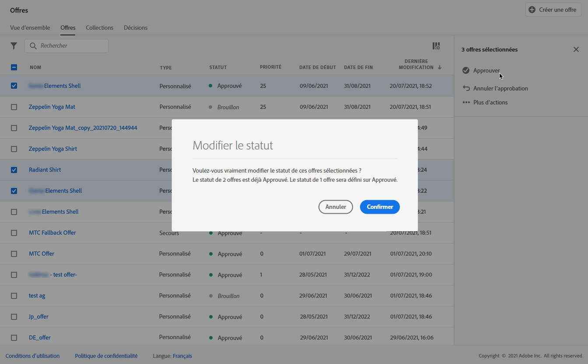The height and width of the screenshot is (364, 588).
Task: Click Brouillon status of Zeppelin Yoga Mat
Action: 228,107
